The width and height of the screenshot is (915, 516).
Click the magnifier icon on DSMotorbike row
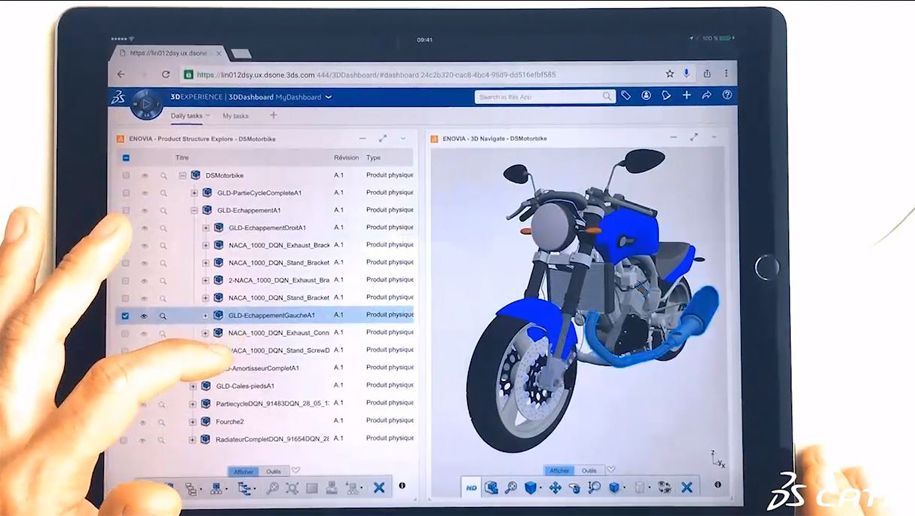[163, 176]
